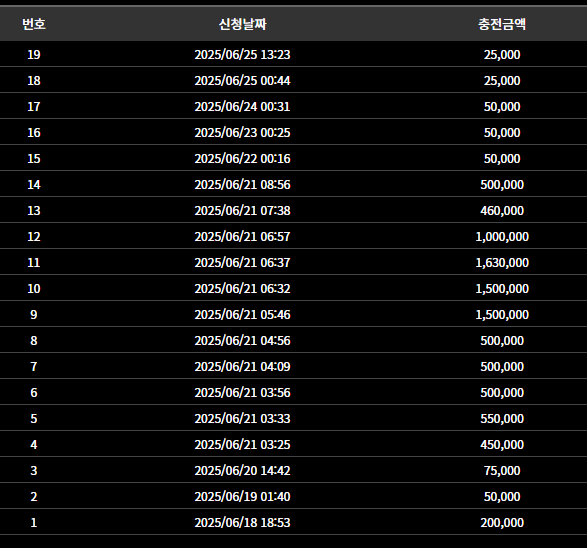
Task: Click the 충전금액 column header
Action: (502, 24)
